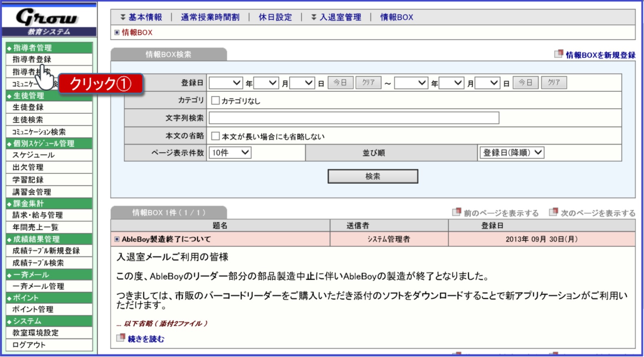Click the 情報BOXを新規登録 icon
The width and height of the screenshot is (644, 357).
[559, 54]
